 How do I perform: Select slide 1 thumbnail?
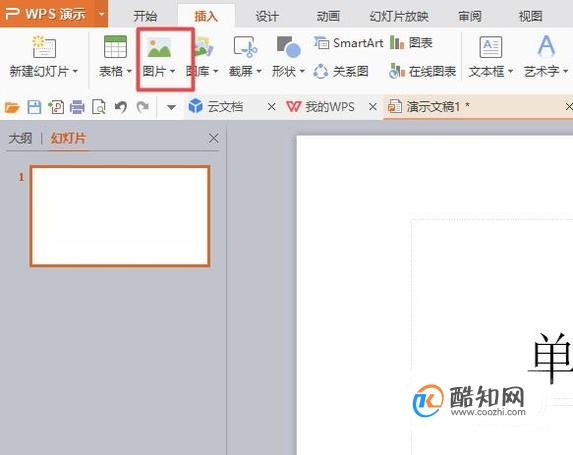120,216
